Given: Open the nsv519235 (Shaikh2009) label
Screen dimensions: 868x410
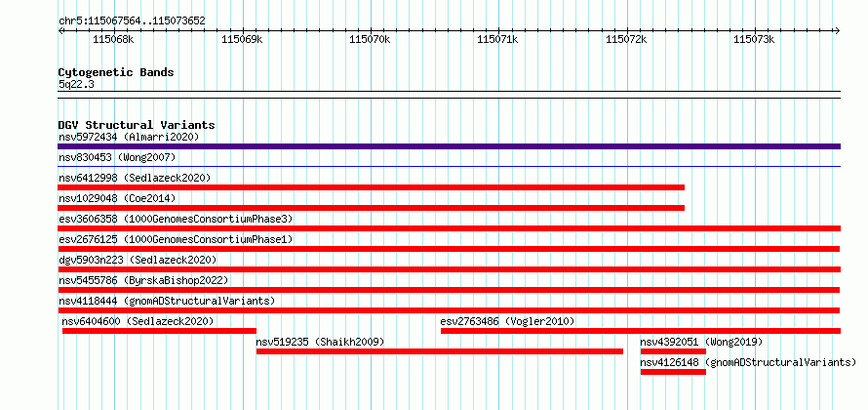Looking at the screenshot, I should click(320, 342).
